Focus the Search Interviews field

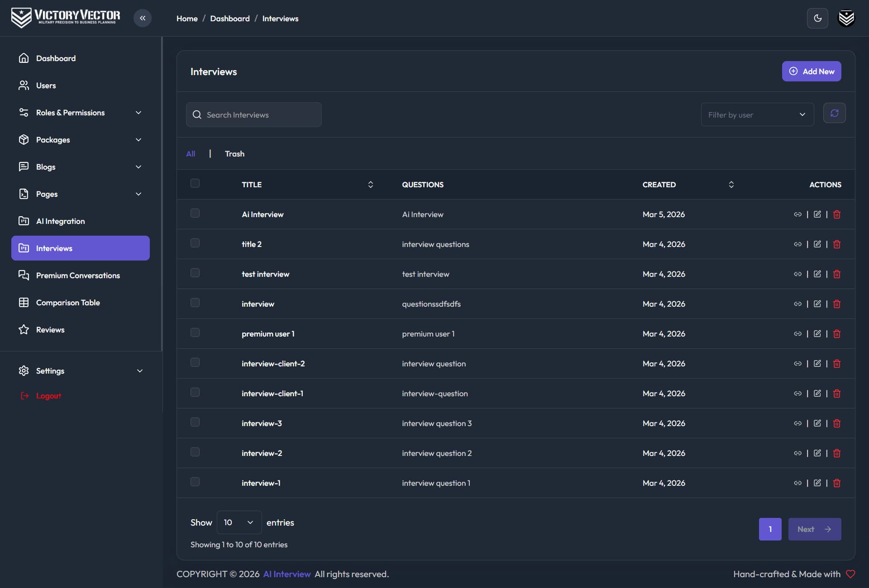tap(253, 114)
